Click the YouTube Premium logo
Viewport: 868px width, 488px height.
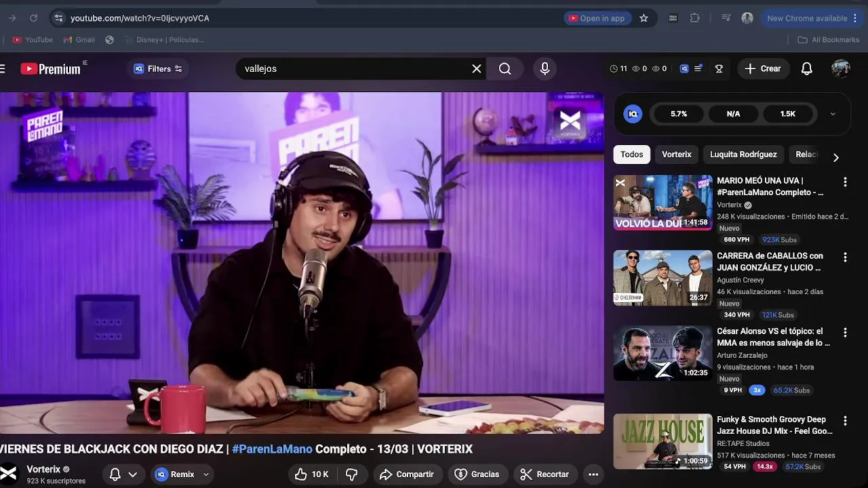click(51, 68)
